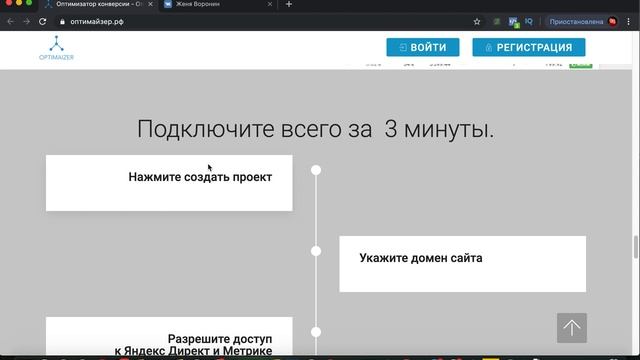Close the Женя Воронин tab
640x360 pixels.
(269, 4)
